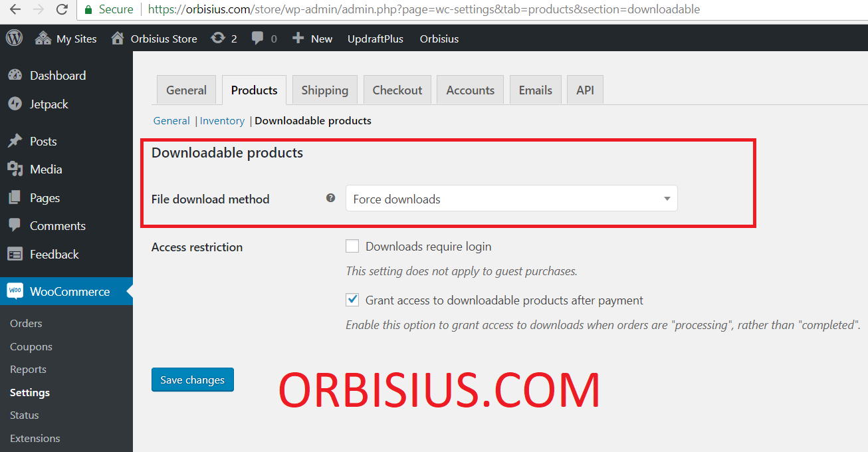The width and height of the screenshot is (868, 452).
Task: Click the updates refresh icon
Action: (217, 39)
